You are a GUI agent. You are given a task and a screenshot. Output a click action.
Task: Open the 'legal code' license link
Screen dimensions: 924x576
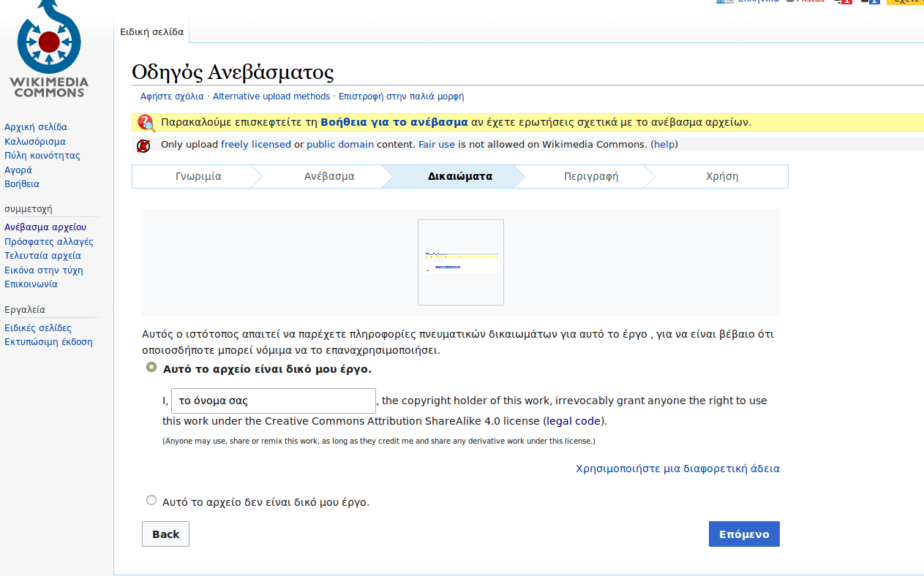click(x=574, y=421)
